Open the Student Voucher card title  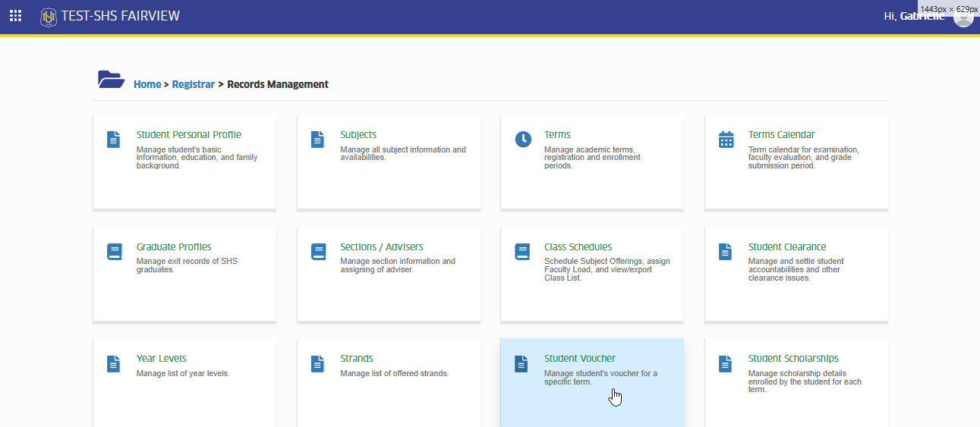tap(580, 359)
